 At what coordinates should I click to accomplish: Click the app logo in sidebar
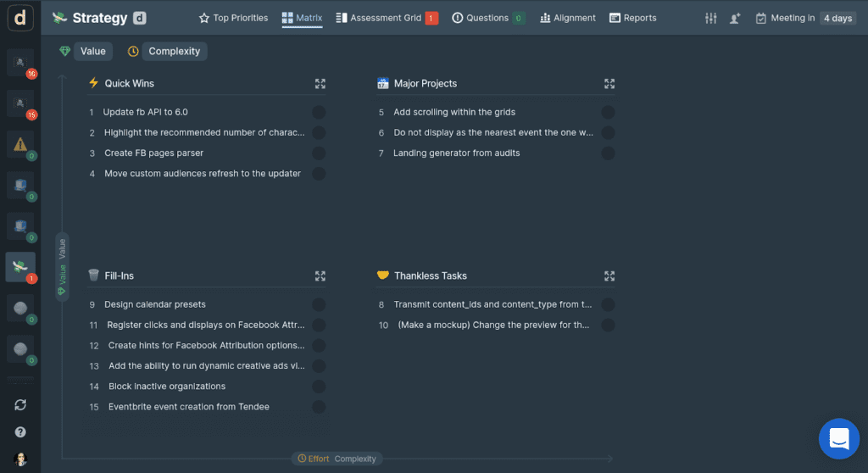[x=20, y=19]
